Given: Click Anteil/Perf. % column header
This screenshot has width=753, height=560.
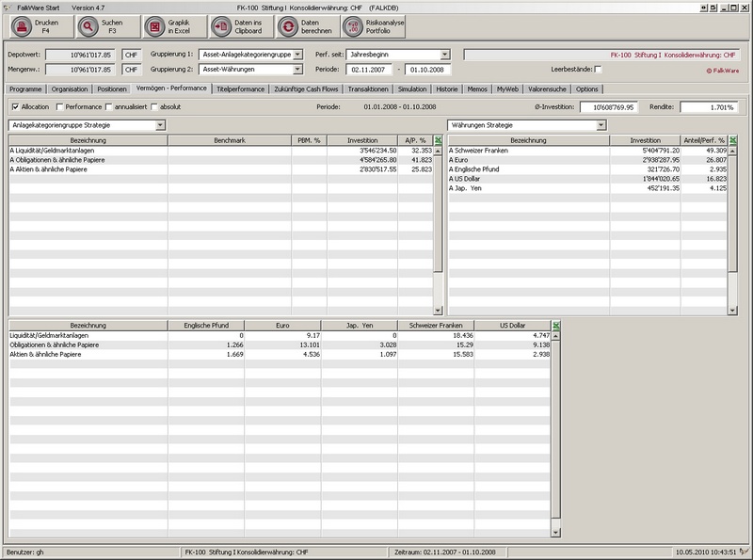Looking at the screenshot, I should point(704,141).
